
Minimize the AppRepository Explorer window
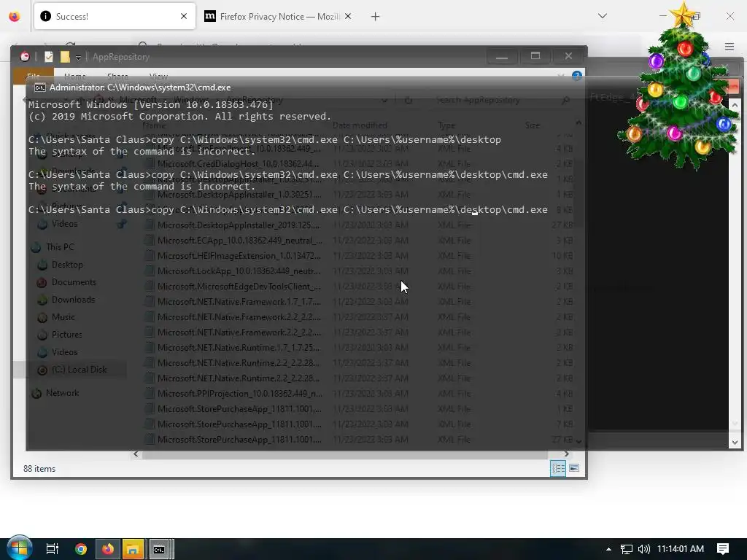point(502,55)
